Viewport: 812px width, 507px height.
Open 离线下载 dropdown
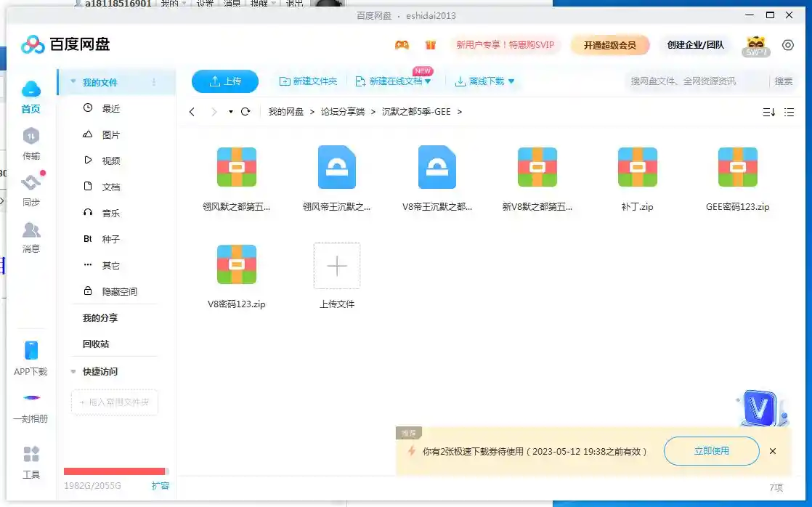point(484,81)
